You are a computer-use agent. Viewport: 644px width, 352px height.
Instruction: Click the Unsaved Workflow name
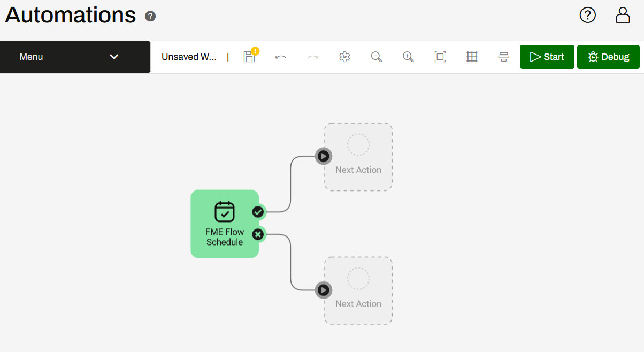(189, 57)
